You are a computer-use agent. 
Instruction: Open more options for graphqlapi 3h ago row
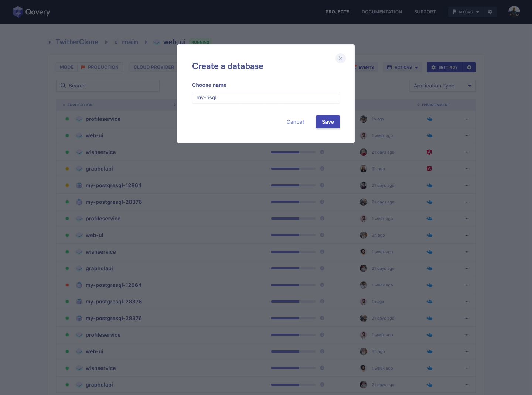pyautogui.click(x=467, y=169)
